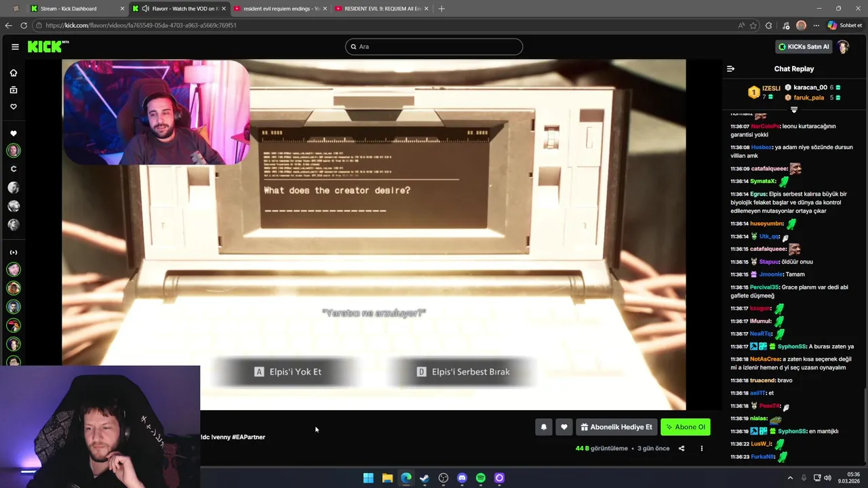The width and height of the screenshot is (868, 488).
Task: Click the browser address bar URL
Action: pyautogui.click(x=141, y=25)
